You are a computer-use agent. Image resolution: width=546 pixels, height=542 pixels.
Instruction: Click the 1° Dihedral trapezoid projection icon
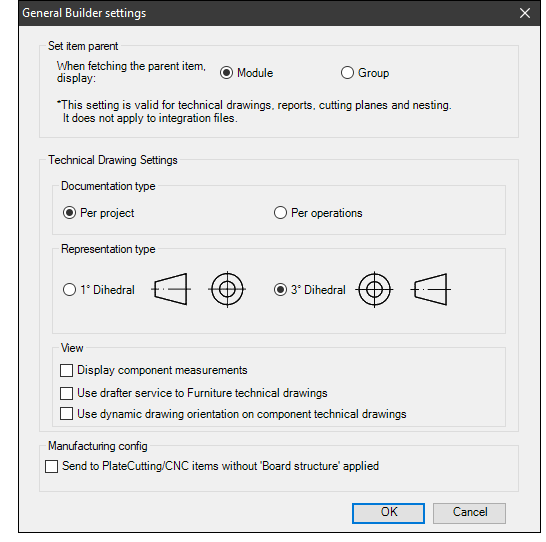pyautogui.click(x=171, y=289)
